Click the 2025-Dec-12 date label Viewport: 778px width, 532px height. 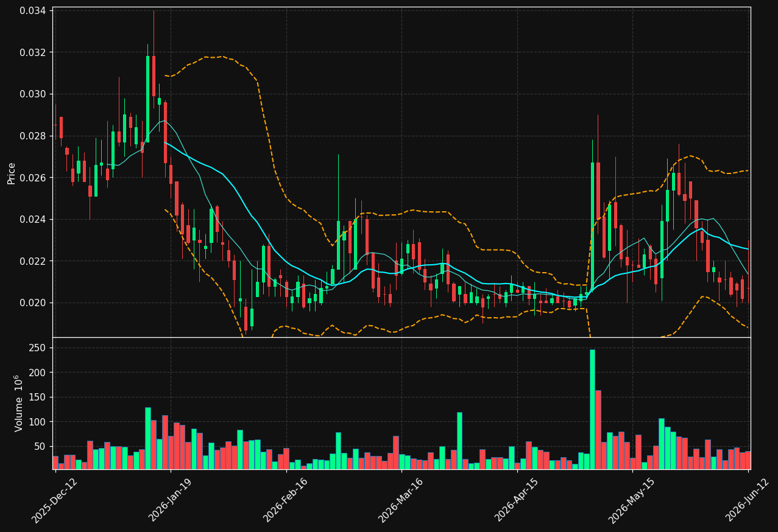[x=54, y=500]
